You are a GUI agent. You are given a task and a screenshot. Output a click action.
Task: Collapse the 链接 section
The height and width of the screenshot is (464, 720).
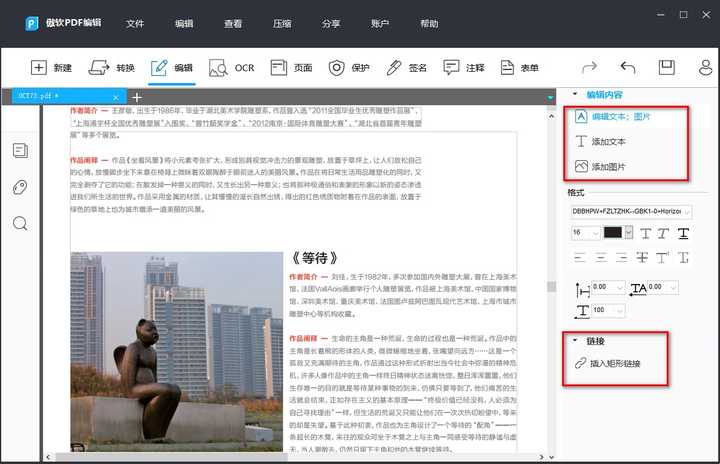(x=575, y=340)
